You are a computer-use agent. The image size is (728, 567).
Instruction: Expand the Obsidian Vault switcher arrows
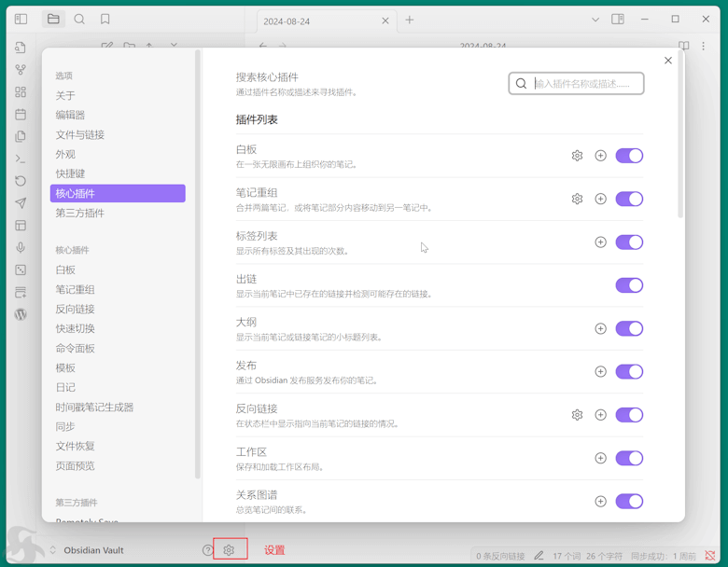coord(53,550)
